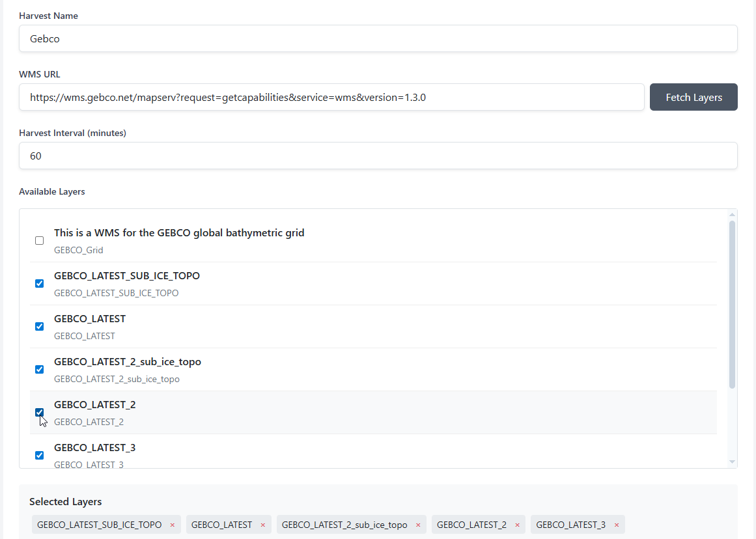The image size is (756, 539).
Task: Click the Fetch Layers button
Action: [693, 97]
